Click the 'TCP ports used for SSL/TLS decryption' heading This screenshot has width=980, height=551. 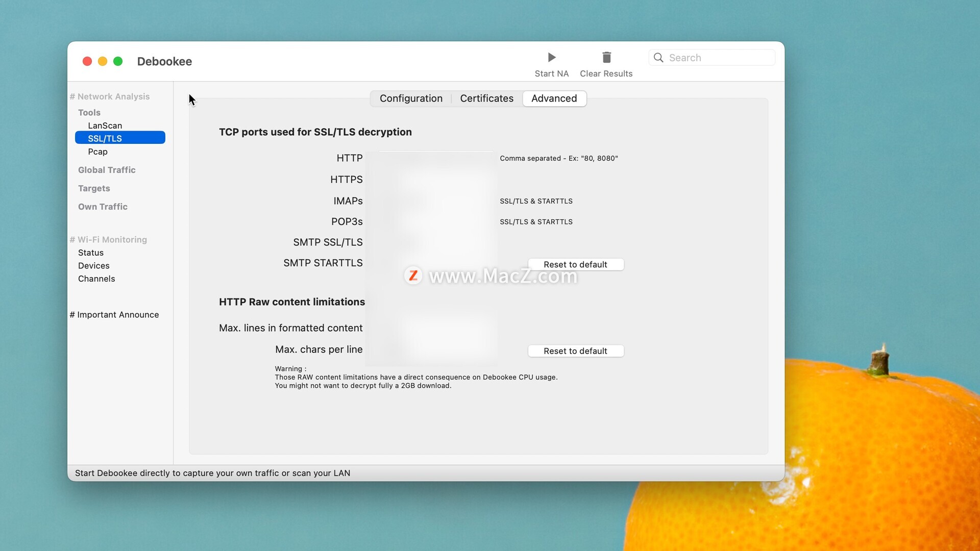[315, 132]
